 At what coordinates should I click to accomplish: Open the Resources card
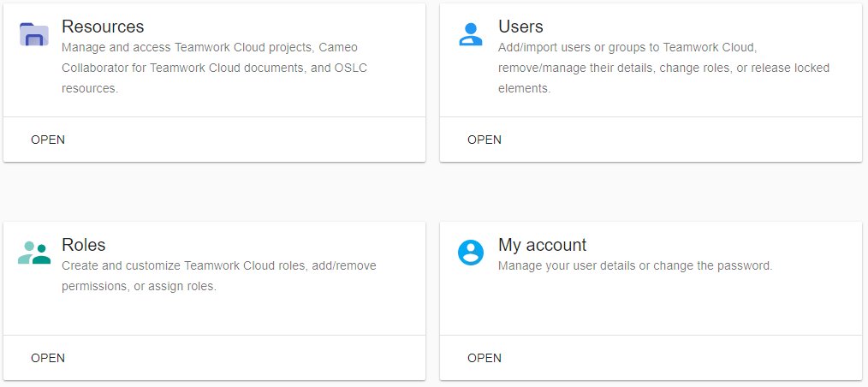tap(48, 140)
